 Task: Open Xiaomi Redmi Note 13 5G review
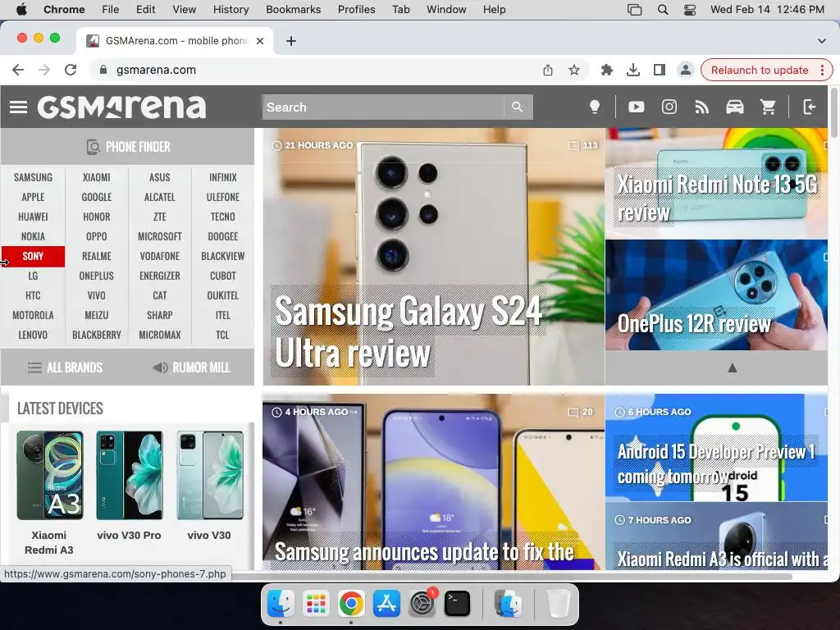tap(716, 184)
